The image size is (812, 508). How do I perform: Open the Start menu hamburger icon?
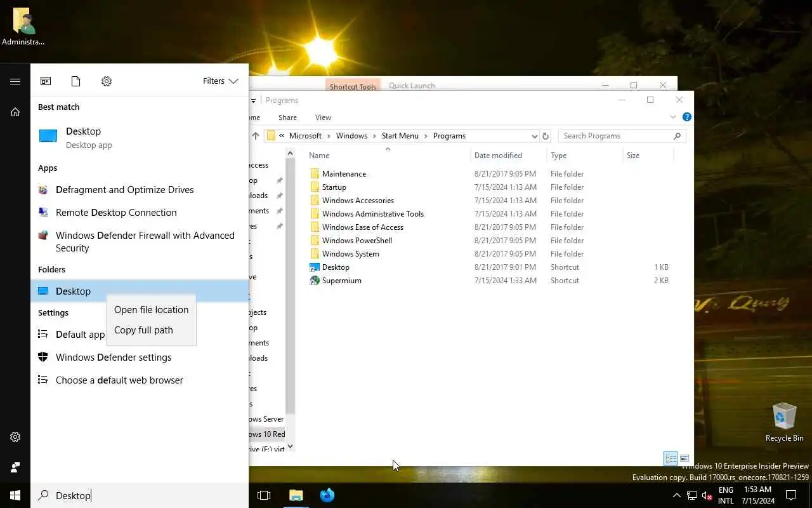tap(15, 81)
